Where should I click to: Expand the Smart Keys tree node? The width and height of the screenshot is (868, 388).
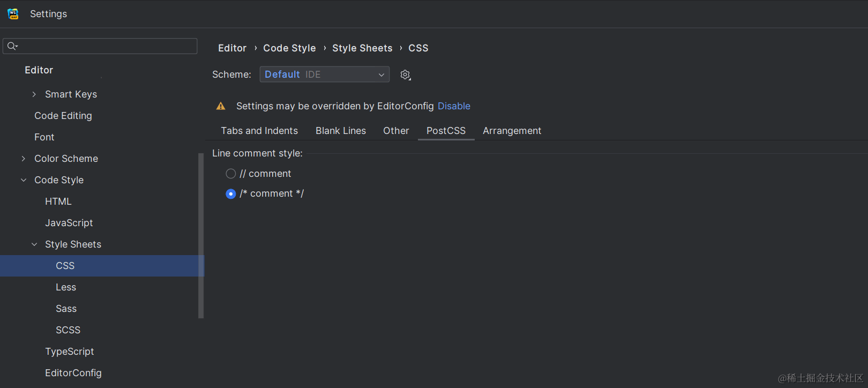pos(34,94)
